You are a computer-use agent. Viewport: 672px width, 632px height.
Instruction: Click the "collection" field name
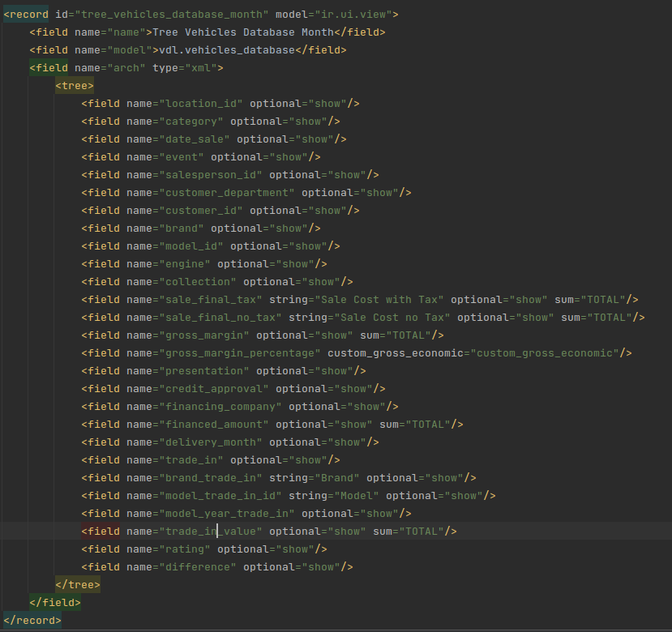(x=198, y=282)
